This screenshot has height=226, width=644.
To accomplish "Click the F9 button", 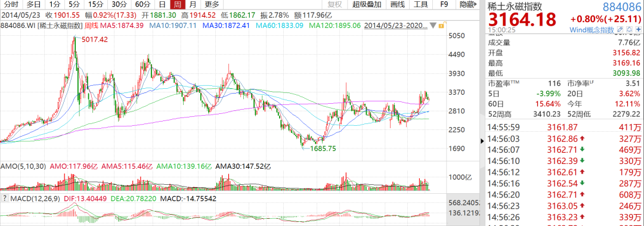I will (x=444, y=5).
